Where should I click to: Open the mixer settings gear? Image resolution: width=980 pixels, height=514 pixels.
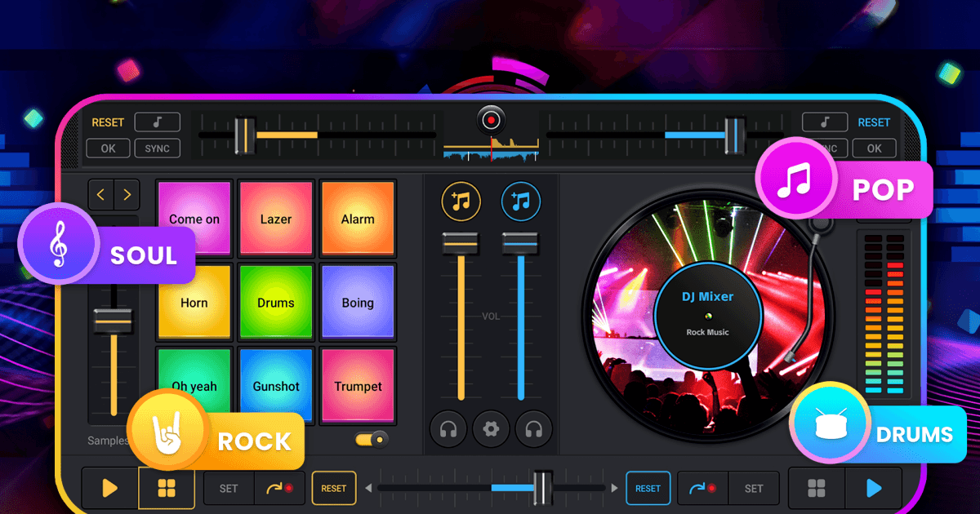pos(491,428)
